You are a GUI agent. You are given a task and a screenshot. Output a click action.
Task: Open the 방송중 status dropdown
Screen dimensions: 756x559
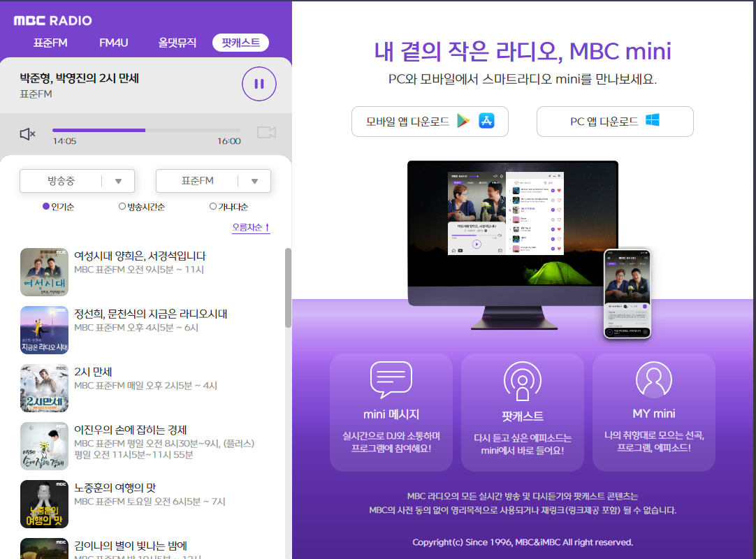tap(77, 181)
